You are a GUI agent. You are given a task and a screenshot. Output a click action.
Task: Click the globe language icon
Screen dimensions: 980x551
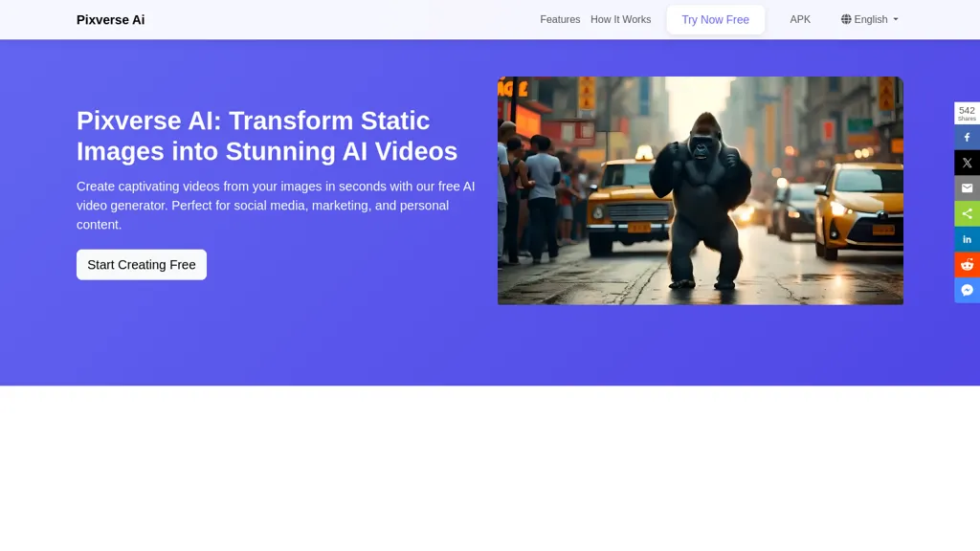[x=846, y=19]
